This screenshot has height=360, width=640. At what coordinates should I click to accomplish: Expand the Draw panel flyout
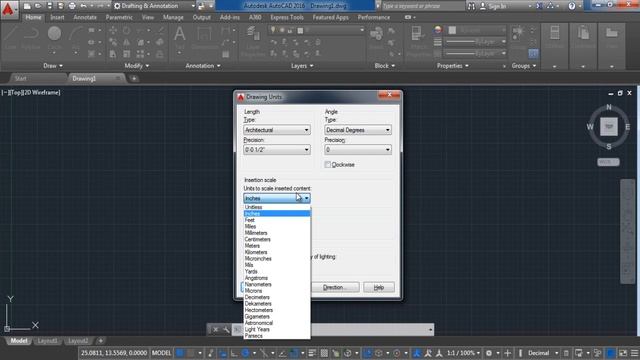tap(53, 66)
